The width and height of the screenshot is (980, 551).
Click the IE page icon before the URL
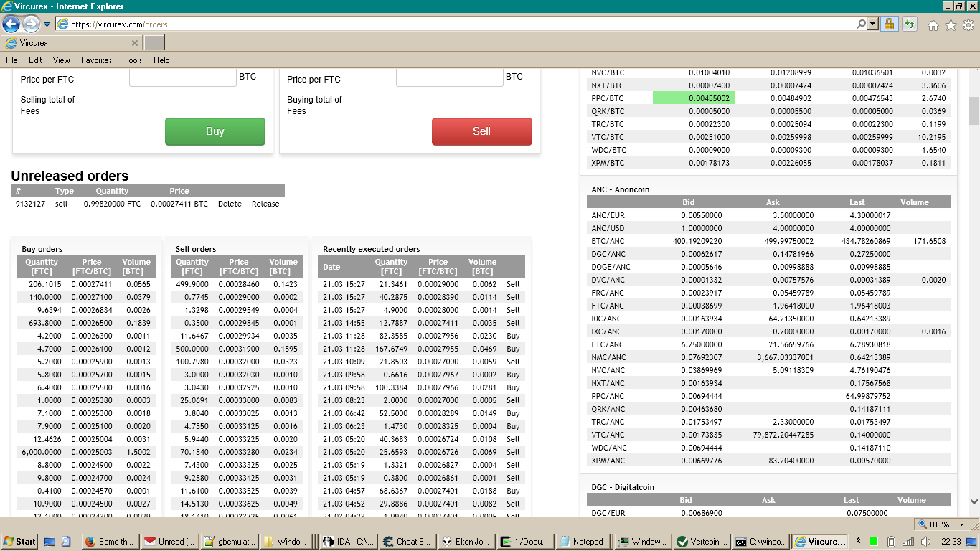[62, 24]
